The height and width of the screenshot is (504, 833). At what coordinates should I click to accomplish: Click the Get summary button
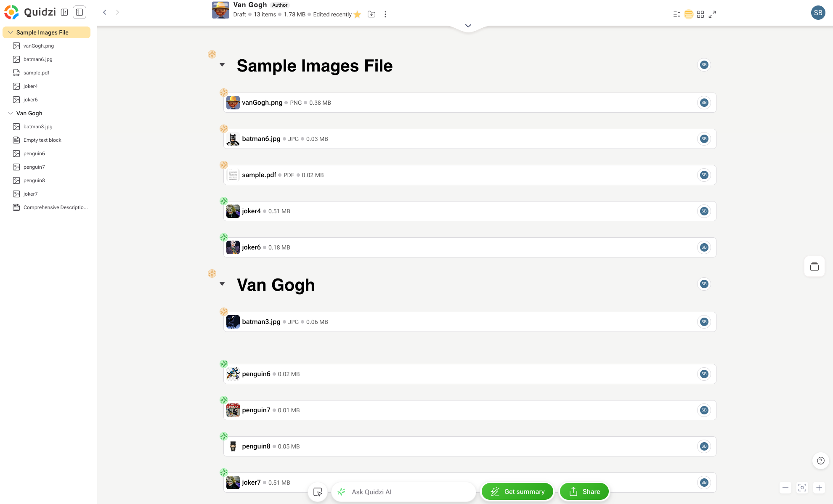(517, 491)
